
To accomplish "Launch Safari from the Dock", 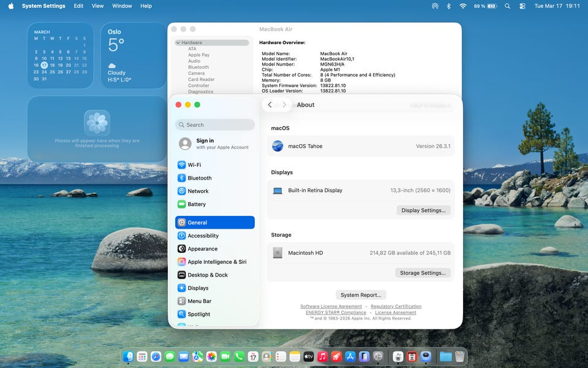I will click(x=156, y=356).
